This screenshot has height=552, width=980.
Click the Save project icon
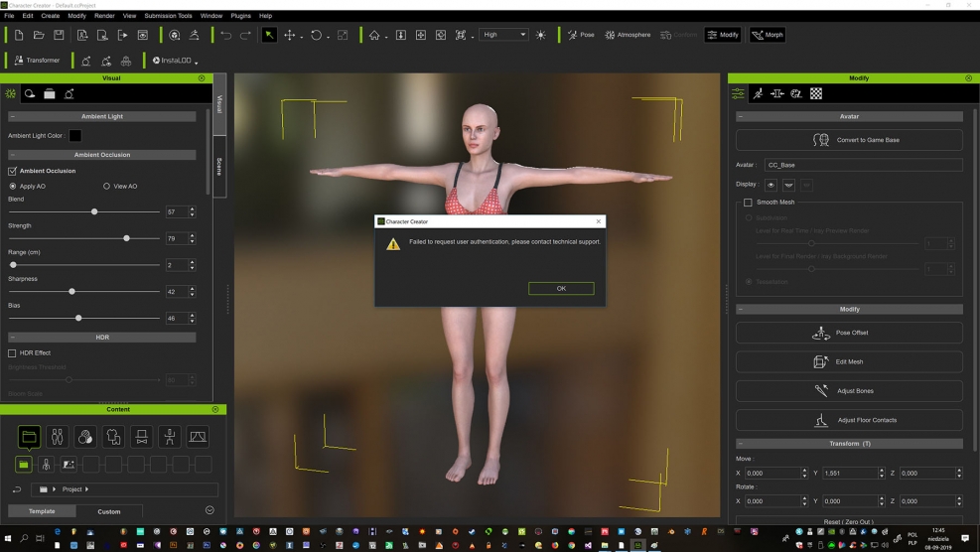tap(59, 35)
